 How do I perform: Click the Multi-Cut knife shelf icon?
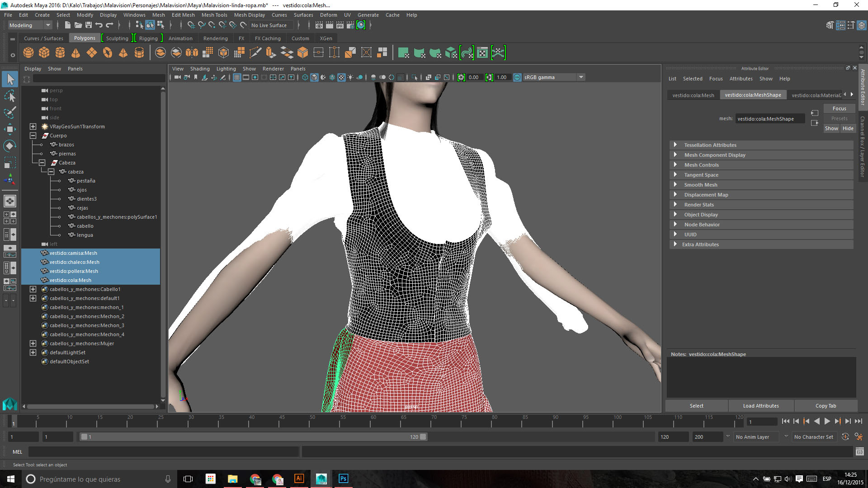tap(255, 53)
